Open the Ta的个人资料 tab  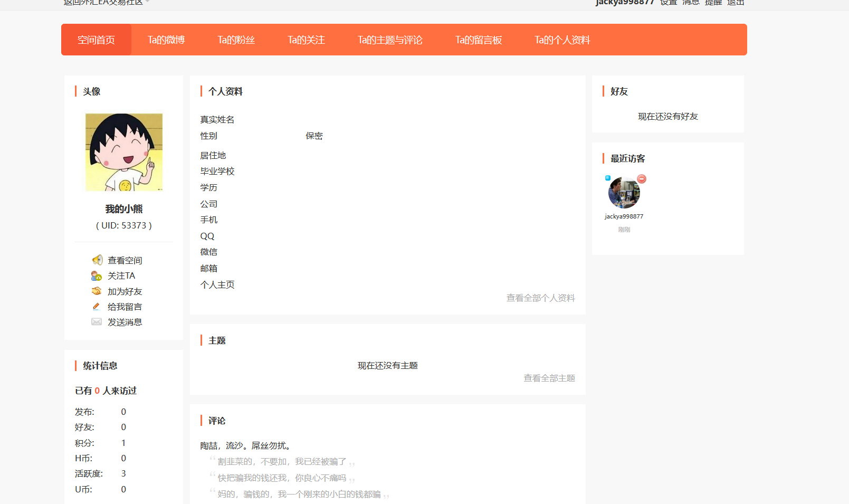click(562, 40)
